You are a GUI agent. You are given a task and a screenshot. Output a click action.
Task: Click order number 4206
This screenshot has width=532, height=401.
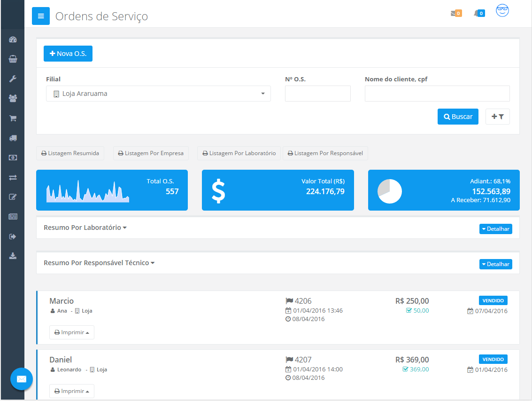303,301
